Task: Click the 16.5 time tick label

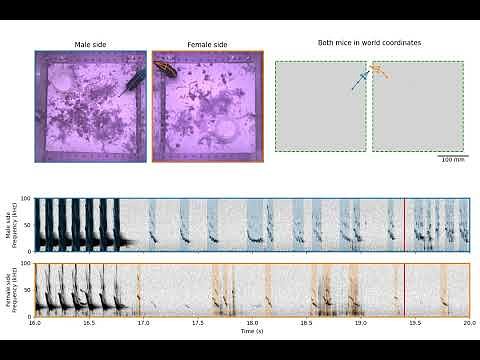Action: click(89, 323)
